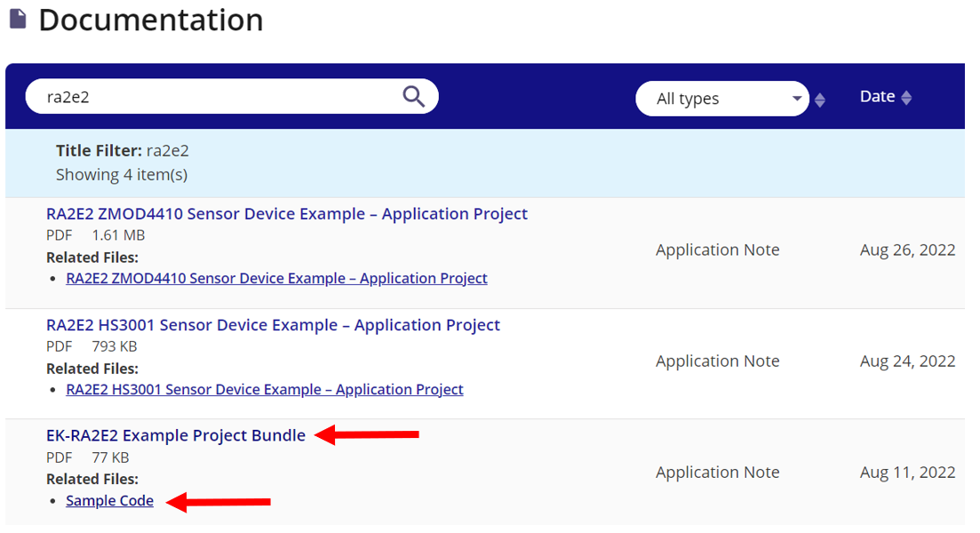This screenshot has width=980, height=533.
Task: Click the caret inside All types box
Action: 797,99
